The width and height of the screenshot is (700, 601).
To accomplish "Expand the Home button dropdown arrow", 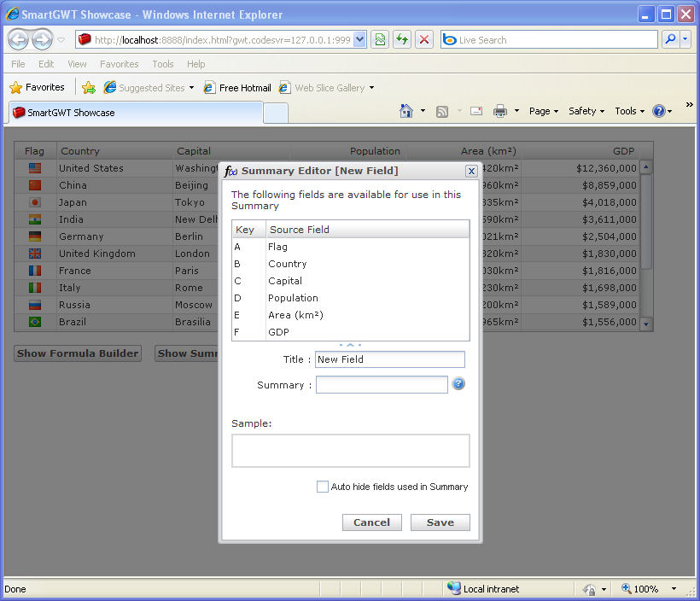I will click(x=423, y=111).
